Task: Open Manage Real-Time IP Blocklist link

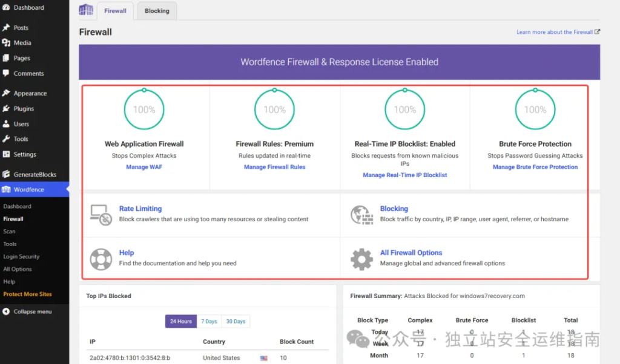Action: pyautogui.click(x=405, y=175)
